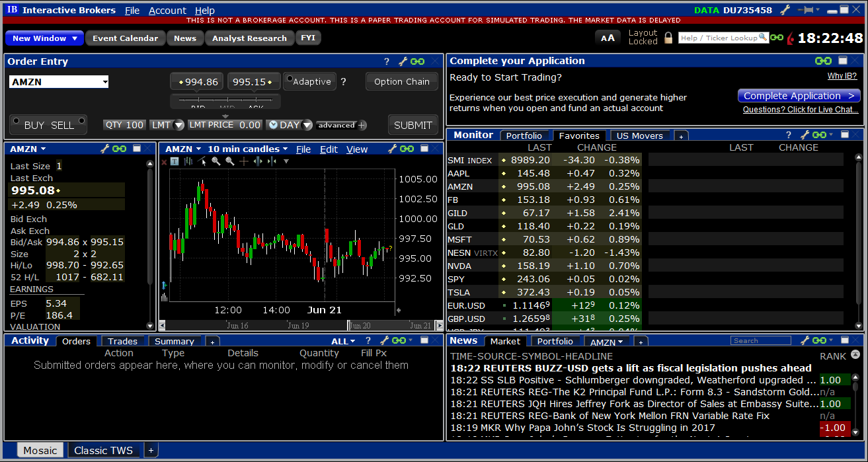Click the QTY 100 quantity field
This screenshot has height=462, width=868.
pyautogui.click(x=124, y=125)
